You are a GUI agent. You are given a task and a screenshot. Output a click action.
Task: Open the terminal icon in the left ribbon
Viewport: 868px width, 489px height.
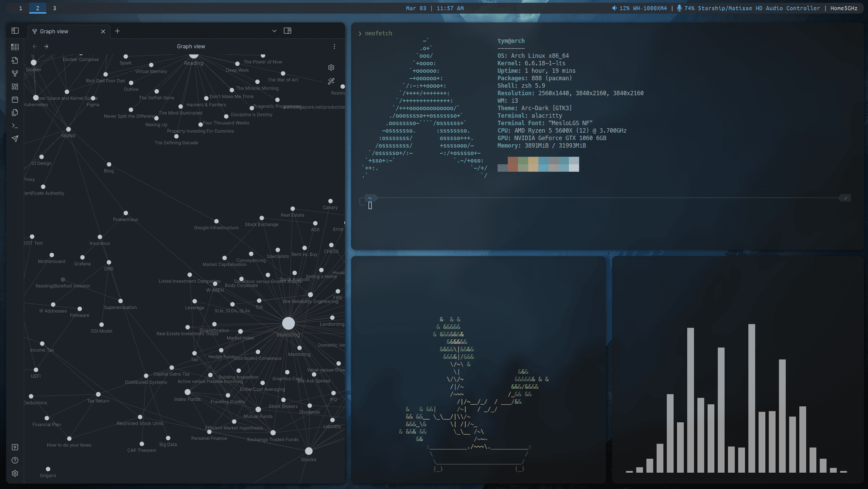tap(15, 125)
